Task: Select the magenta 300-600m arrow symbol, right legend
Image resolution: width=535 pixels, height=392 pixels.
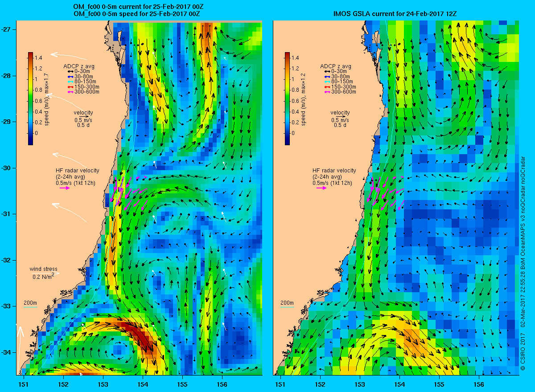Action: click(326, 92)
